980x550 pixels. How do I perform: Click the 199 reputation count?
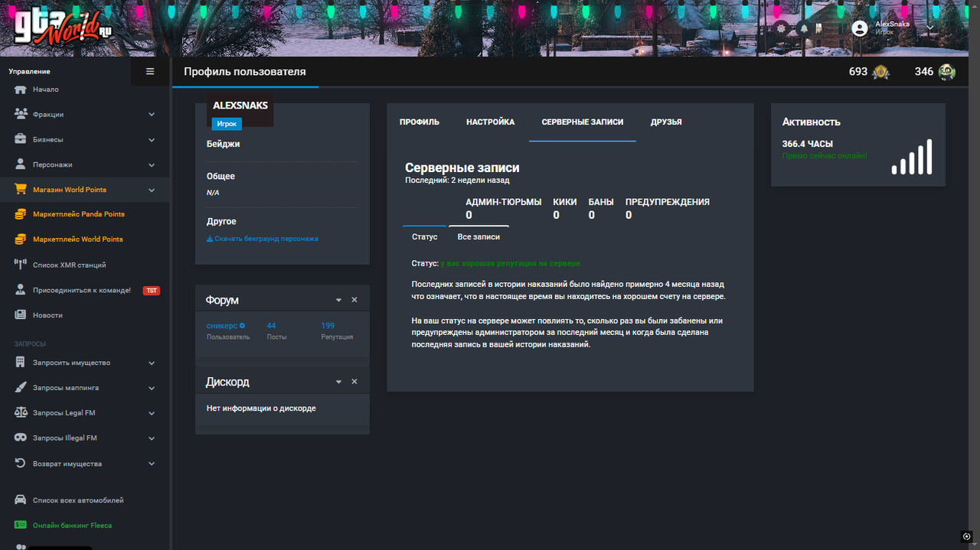[328, 326]
